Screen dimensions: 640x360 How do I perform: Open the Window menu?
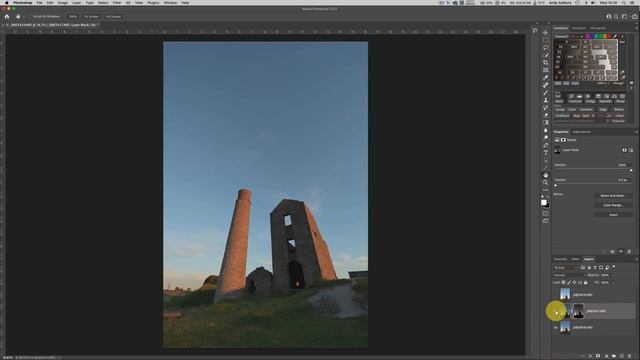[x=170, y=2]
